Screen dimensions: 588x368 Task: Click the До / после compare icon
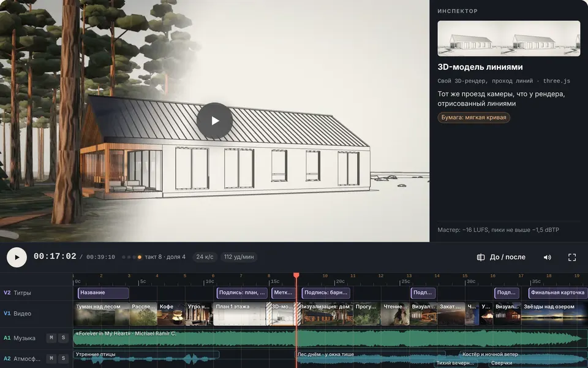tap(480, 257)
